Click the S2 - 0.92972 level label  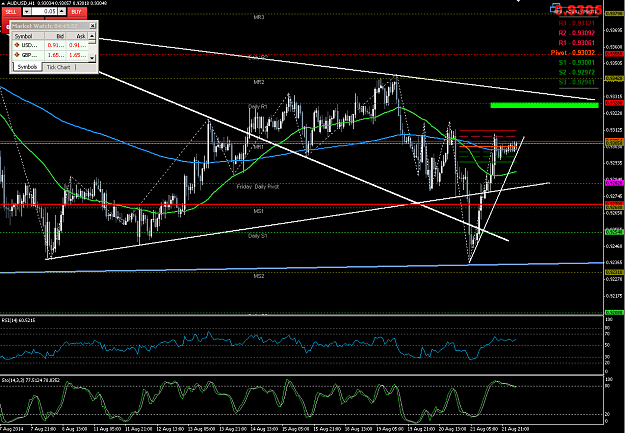577,72
